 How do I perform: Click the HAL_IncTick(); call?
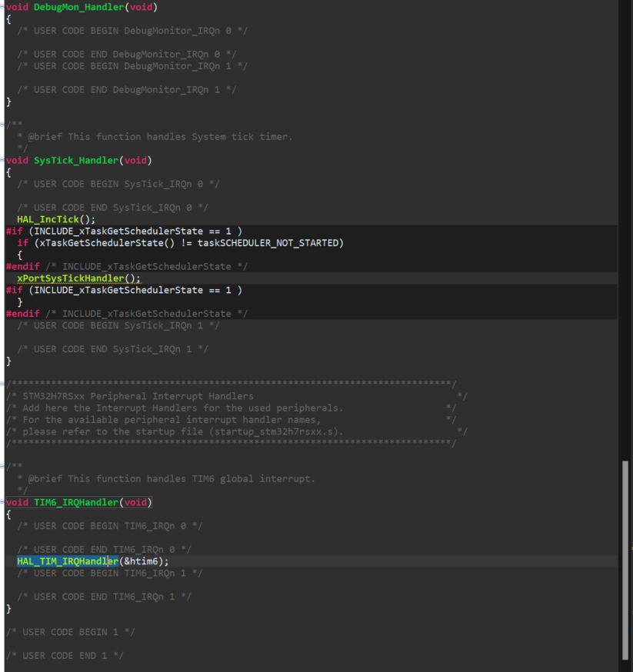click(x=56, y=219)
